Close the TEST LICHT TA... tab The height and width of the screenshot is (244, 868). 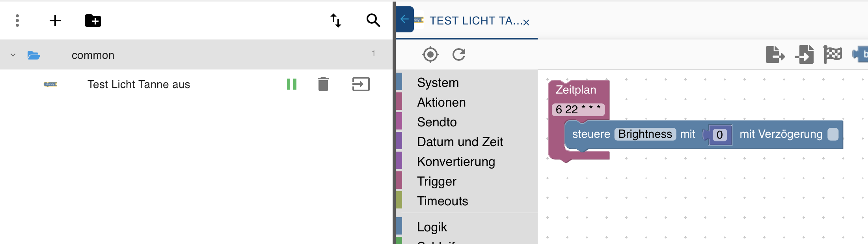(526, 23)
